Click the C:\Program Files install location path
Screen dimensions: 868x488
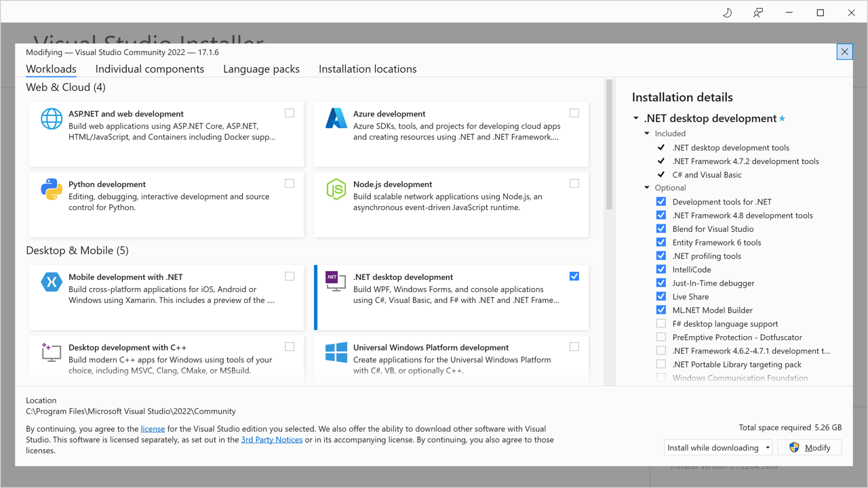coord(131,411)
